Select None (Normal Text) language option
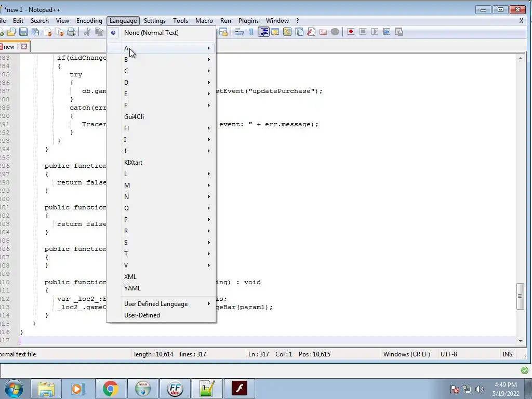Viewport: 532px width, 399px height. (161, 33)
